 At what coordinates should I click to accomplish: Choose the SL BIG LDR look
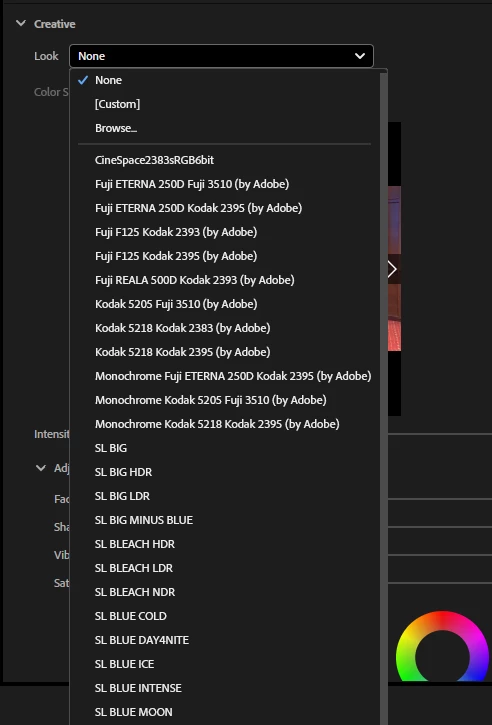point(225,496)
